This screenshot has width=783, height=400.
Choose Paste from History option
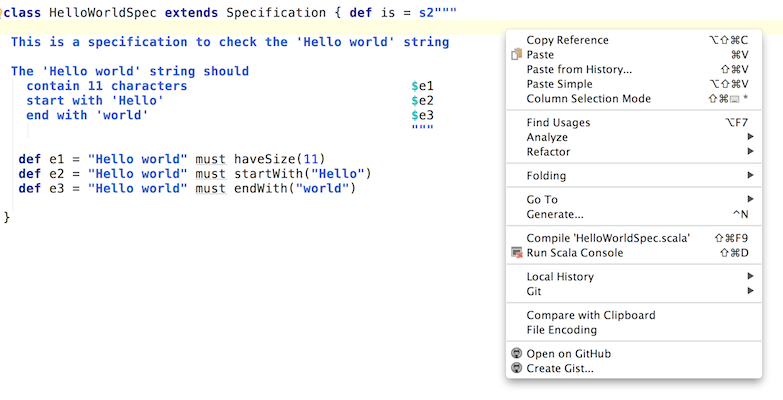[x=579, y=70]
